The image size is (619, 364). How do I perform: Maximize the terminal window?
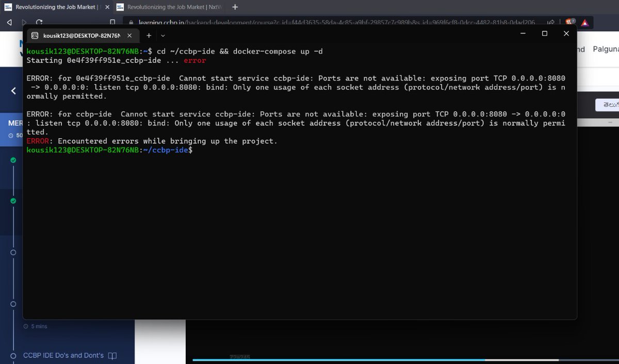tap(545, 34)
